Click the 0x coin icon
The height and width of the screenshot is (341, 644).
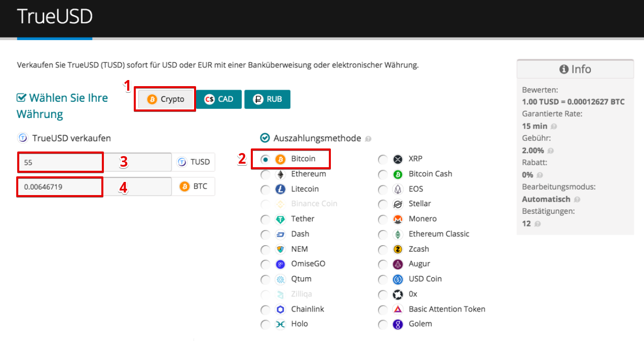click(398, 294)
